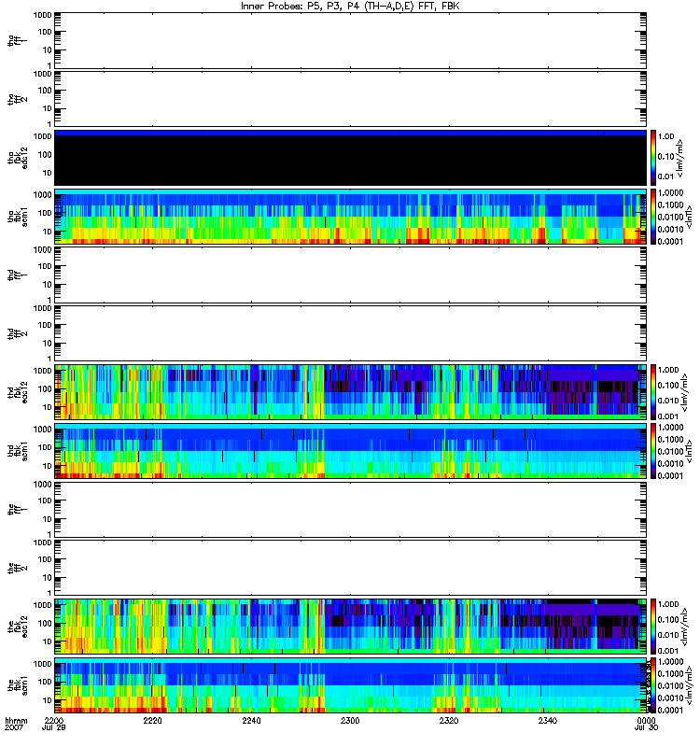Click the 'tha fbk edc12' y-axis label
Image resolution: width=700 pixels, height=747 pixels.
(x=18, y=156)
